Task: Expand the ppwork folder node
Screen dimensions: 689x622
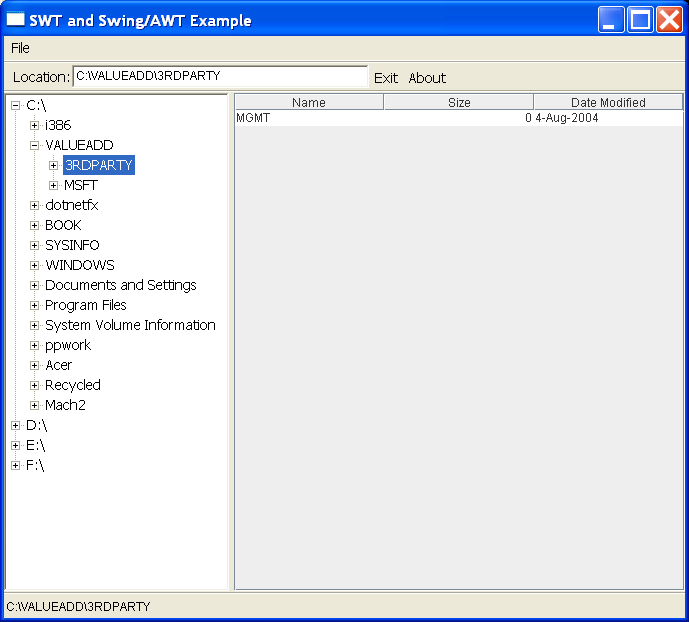Action: 34,346
